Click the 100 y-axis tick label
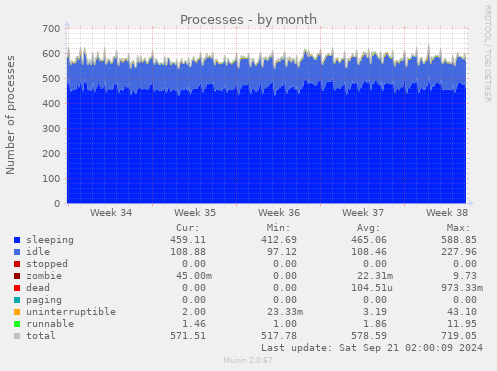 tap(51, 178)
